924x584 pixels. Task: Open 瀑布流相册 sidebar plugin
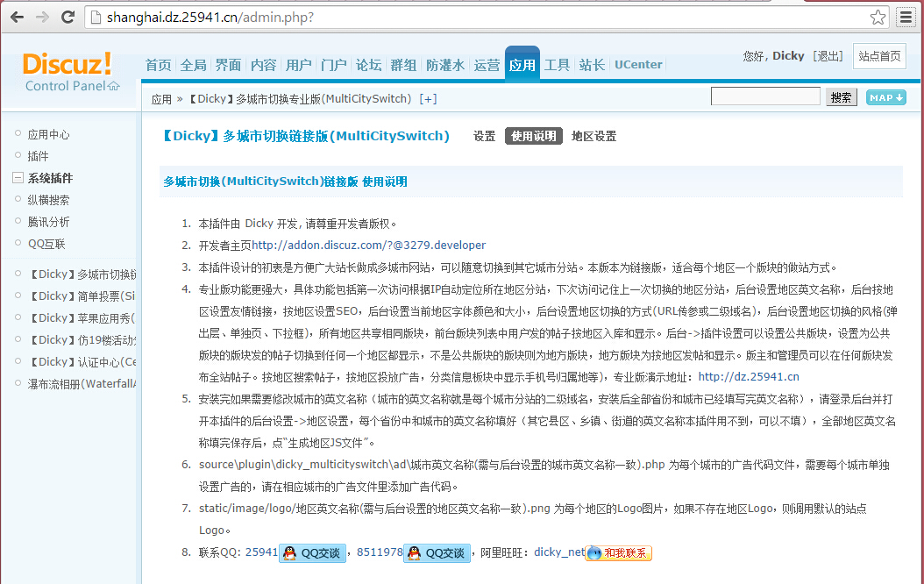pyautogui.click(x=82, y=384)
